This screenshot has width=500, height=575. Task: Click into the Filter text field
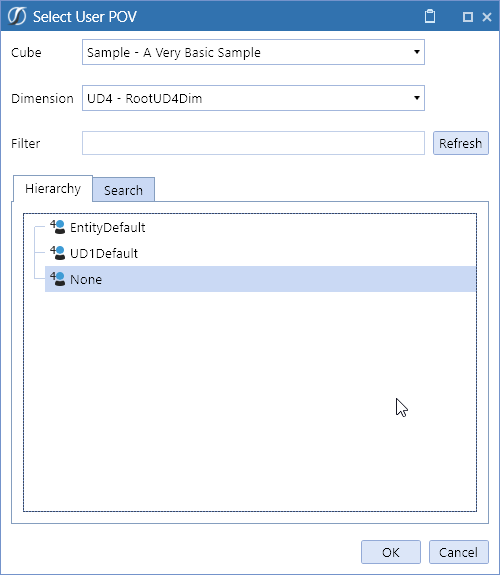[253, 143]
